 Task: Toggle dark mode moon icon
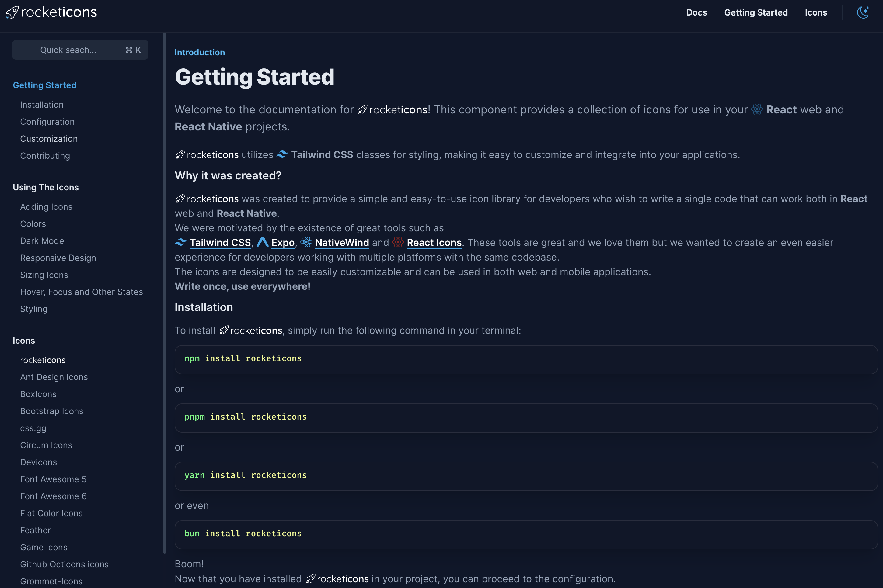tap(863, 12)
